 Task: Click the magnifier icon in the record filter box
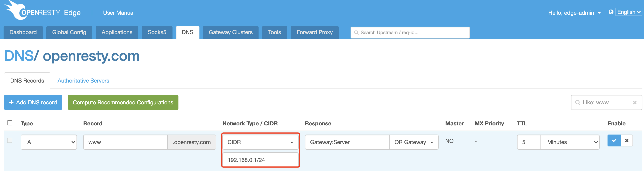pos(578,103)
